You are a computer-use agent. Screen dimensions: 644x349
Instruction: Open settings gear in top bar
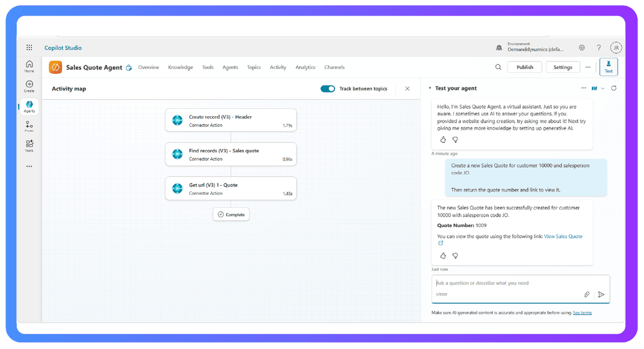[x=581, y=48]
